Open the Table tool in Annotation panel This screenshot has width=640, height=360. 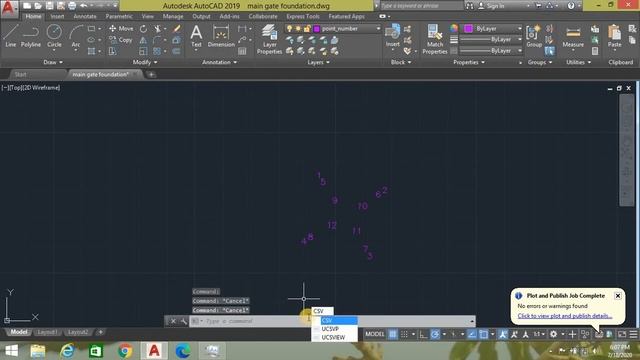coord(242,51)
